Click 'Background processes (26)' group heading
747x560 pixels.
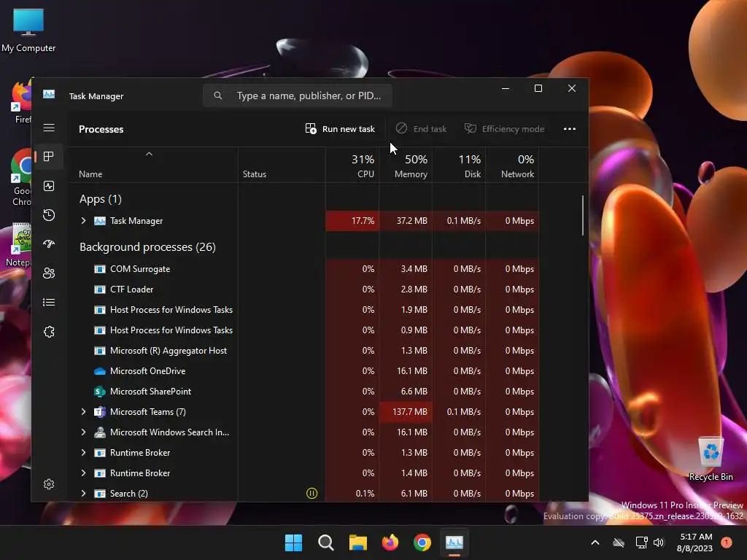click(x=147, y=247)
